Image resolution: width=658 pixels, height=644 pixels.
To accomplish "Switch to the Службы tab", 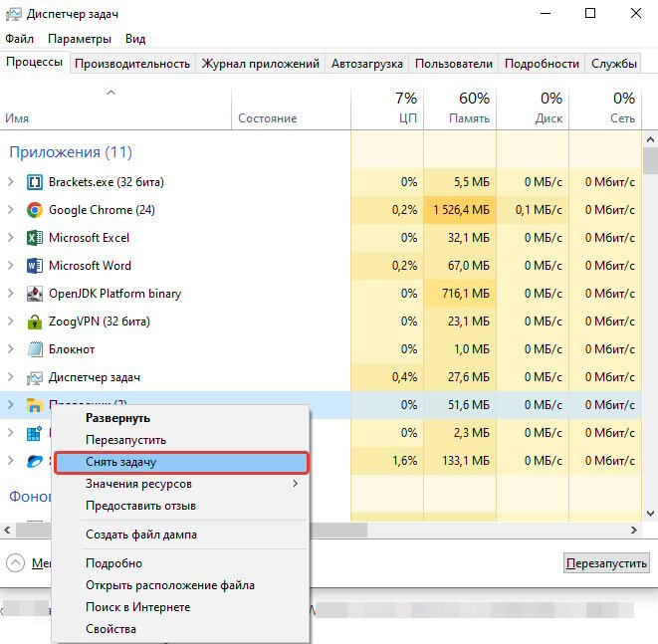I will point(614,64).
